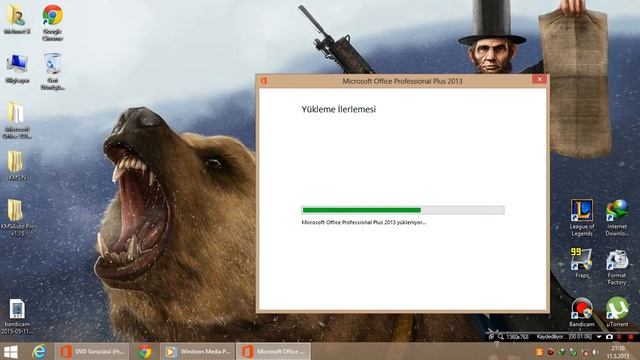
Task: Open the Bilgisayar computer icon
Action: [17, 69]
